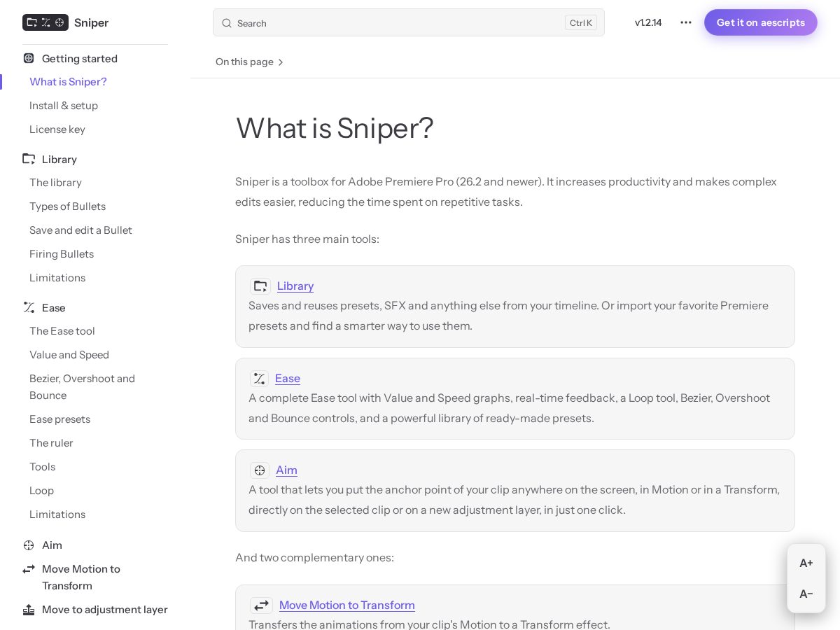
Task: Click the Move to adjustment layer sidebar icon
Action: (x=29, y=609)
